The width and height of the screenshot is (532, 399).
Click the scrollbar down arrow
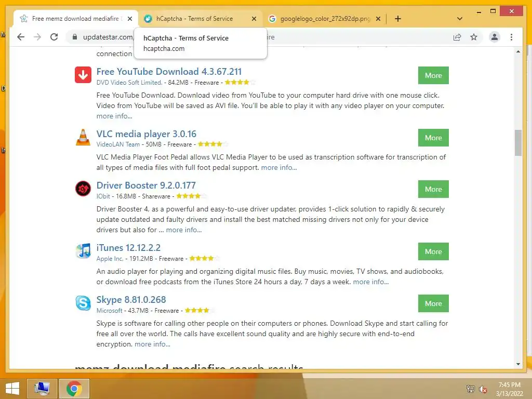pos(518,364)
